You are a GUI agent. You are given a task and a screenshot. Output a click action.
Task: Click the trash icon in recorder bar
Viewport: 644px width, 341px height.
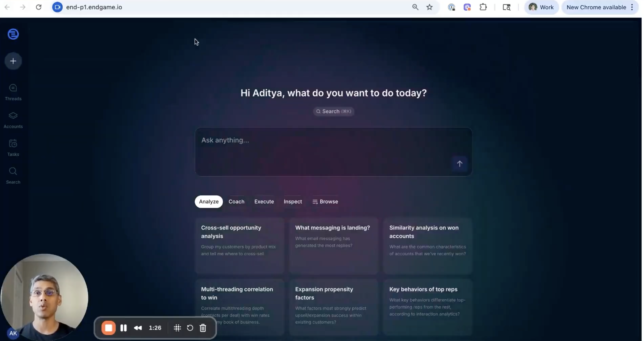(x=203, y=328)
